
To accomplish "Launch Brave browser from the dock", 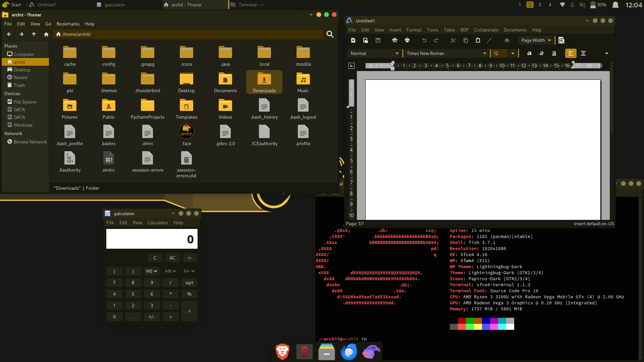I will pos(282,352).
